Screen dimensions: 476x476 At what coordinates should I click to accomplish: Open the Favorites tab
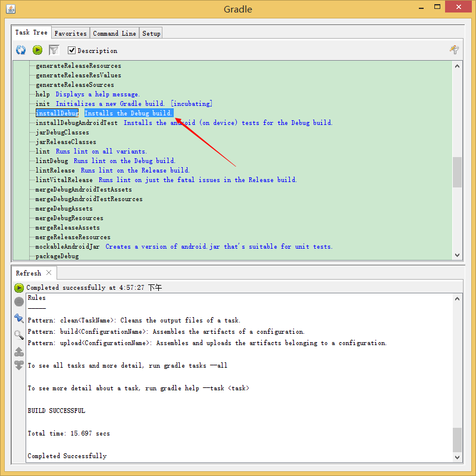click(70, 33)
